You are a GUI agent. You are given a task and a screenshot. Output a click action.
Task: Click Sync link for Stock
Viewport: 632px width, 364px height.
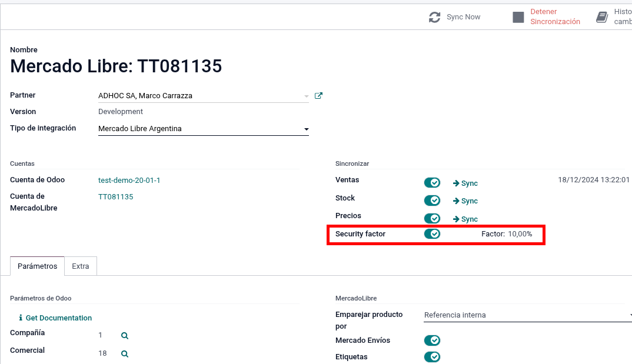[x=470, y=201]
